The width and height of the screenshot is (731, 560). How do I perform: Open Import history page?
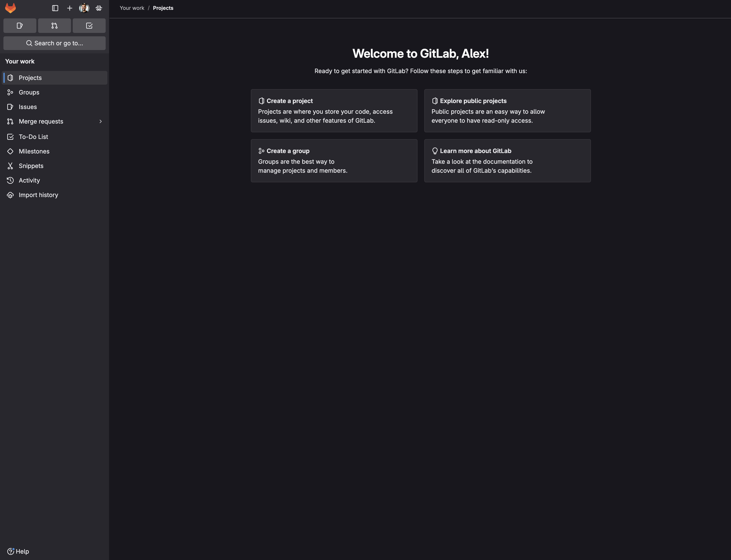(x=38, y=195)
